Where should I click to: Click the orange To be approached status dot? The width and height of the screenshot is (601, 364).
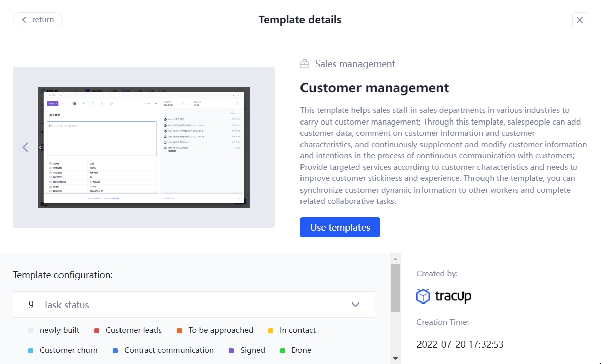point(179,330)
